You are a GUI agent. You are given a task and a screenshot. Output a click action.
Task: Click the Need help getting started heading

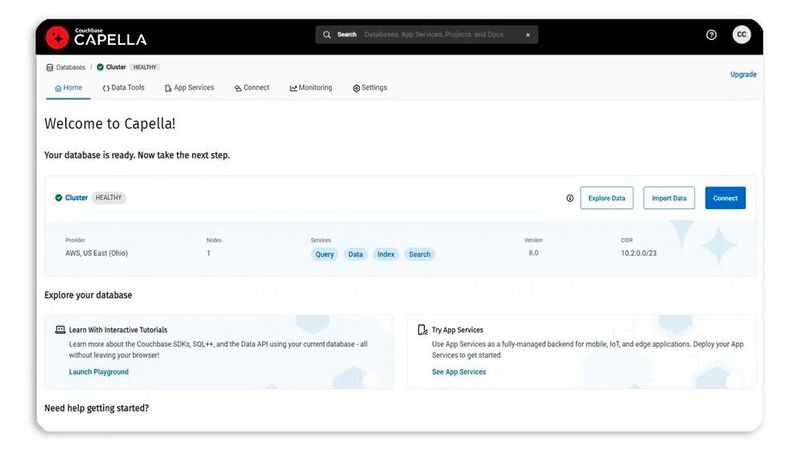point(96,408)
